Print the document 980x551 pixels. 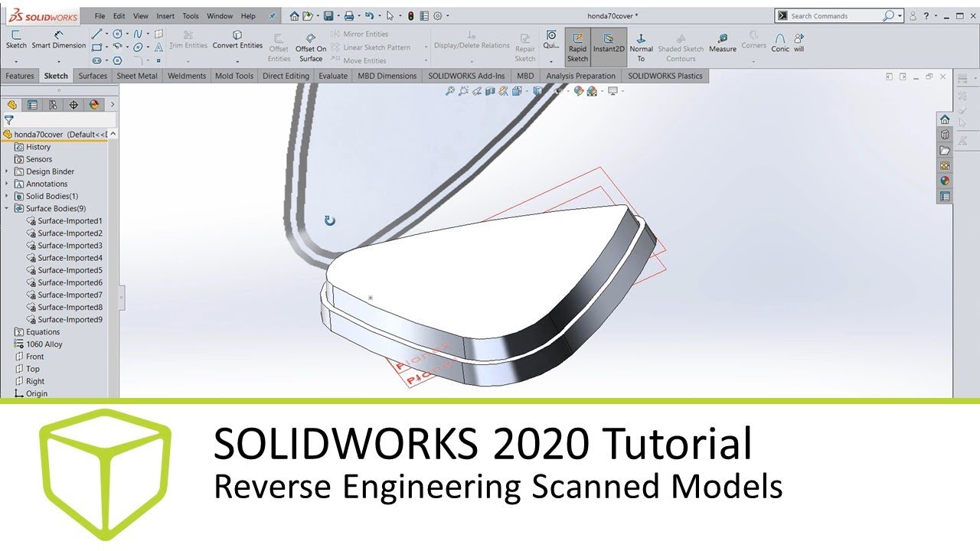348,15
